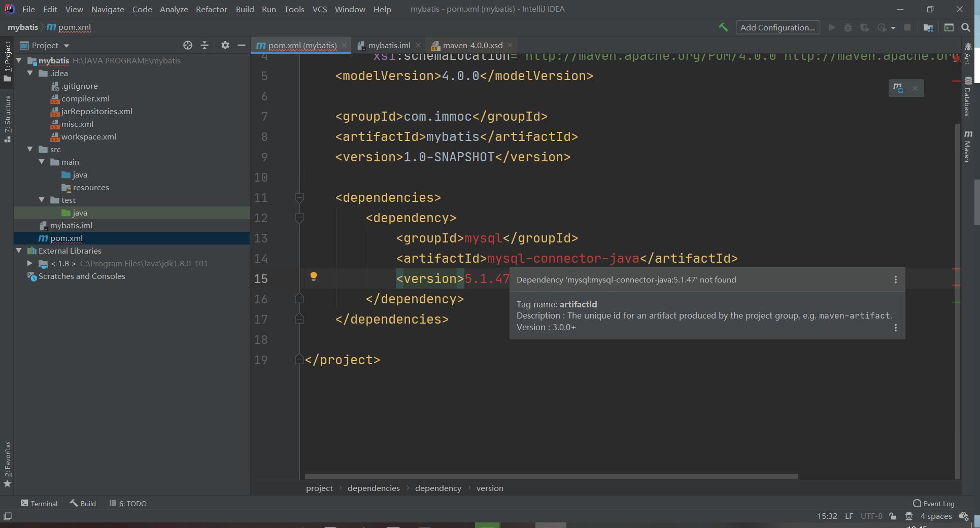Click the Search Everywhere magnifier icon
This screenshot has height=528, width=980.
tap(966, 27)
